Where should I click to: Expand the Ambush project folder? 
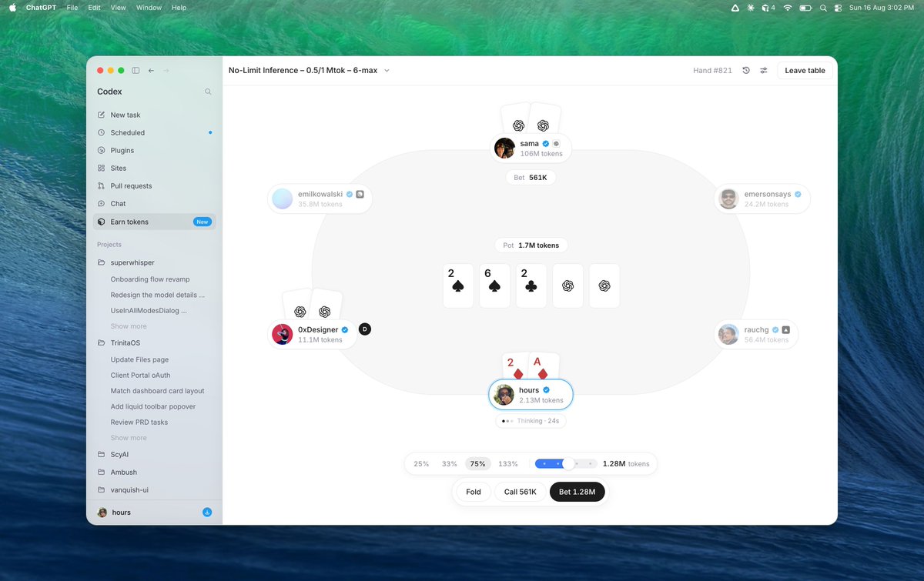(102, 472)
